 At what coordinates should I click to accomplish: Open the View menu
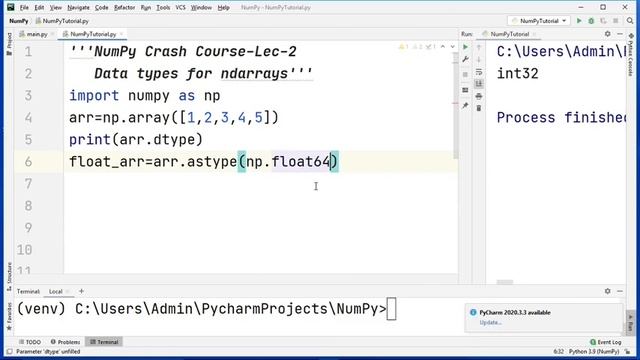point(56,7)
